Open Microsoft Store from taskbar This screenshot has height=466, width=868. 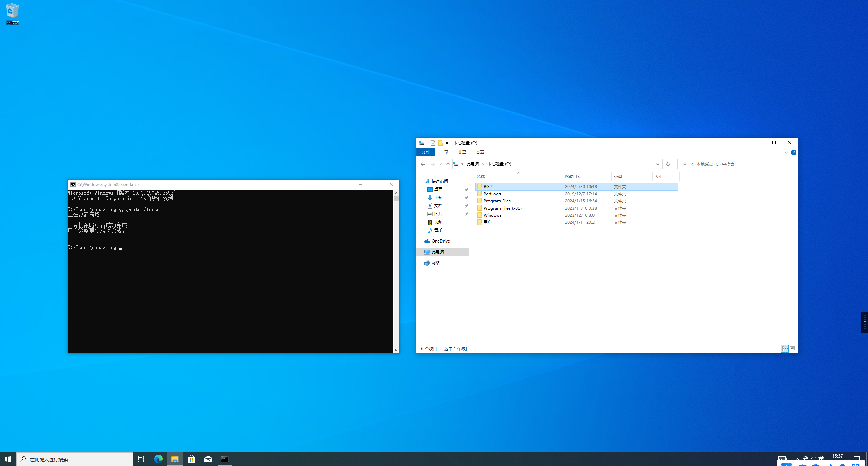point(191,459)
